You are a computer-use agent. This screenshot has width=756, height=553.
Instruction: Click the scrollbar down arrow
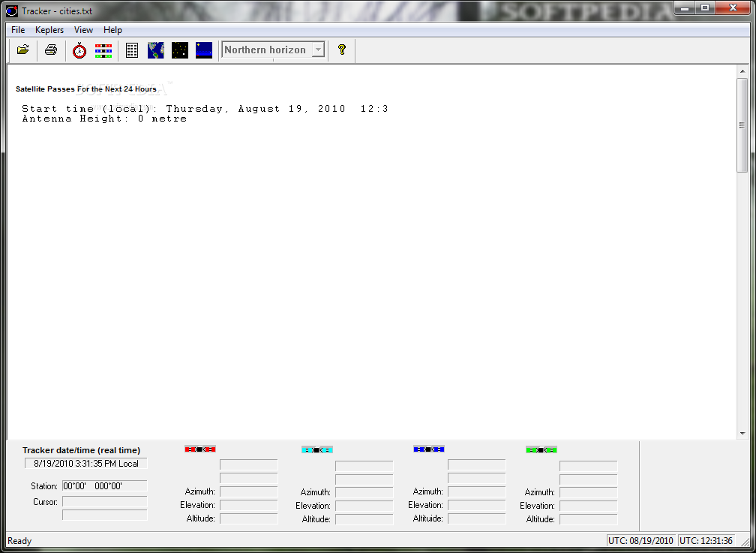tap(742, 434)
